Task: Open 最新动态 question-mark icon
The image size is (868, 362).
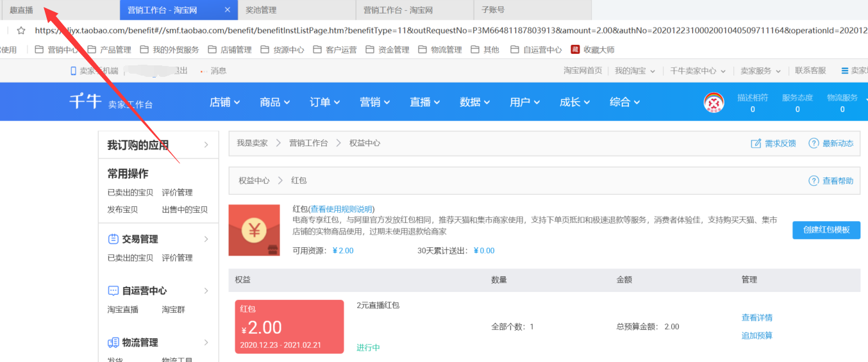Action: [x=814, y=144]
